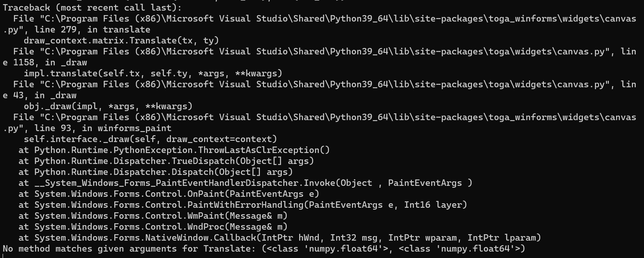Click the Dispatcher.TrueDispatch stack frame

point(166,161)
